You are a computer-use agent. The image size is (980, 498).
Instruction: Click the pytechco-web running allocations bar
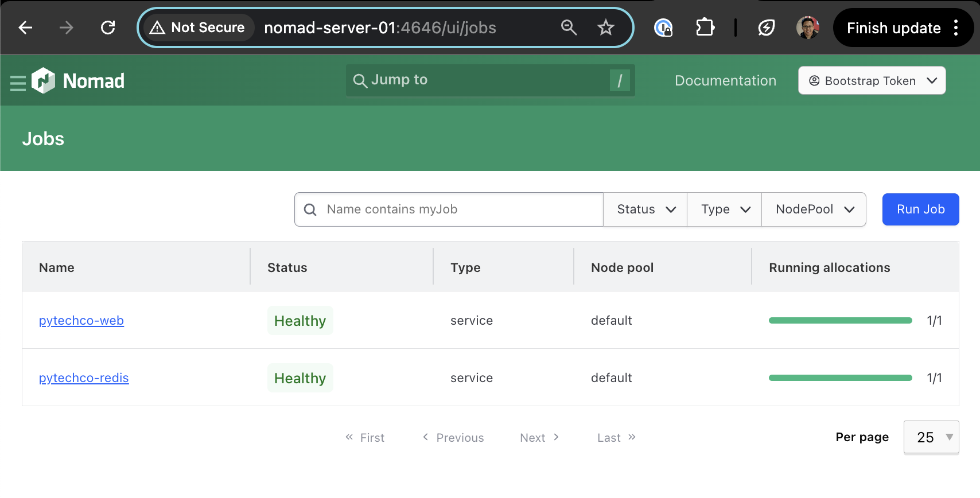840,321
